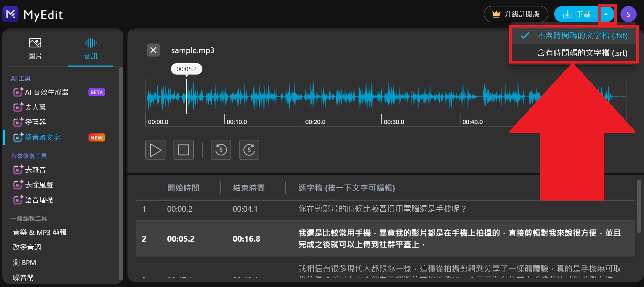Click the AI icon beside 去人聲
Image resolution: width=644 pixels, height=287 pixels.
[x=18, y=107]
